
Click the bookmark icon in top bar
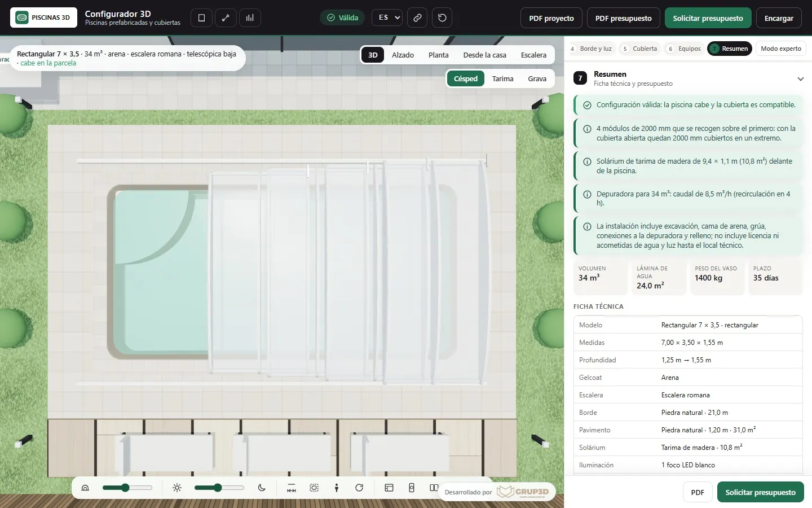tap(201, 18)
